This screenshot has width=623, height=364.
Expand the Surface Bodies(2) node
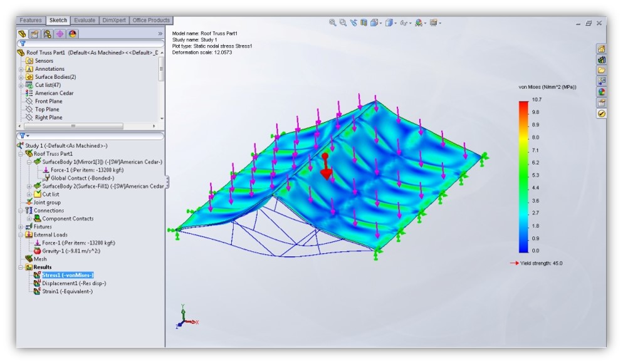coord(21,77)
